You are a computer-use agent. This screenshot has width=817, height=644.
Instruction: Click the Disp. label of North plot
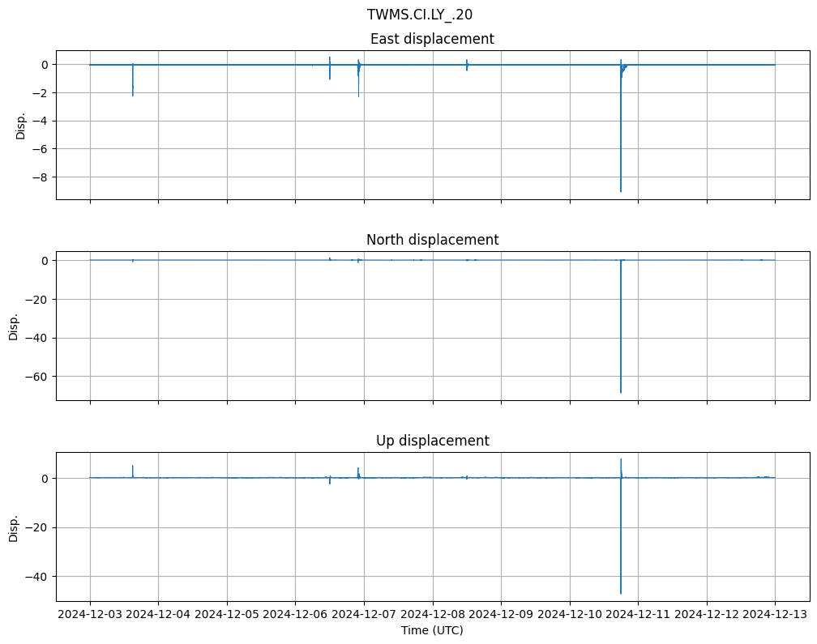(x=14, y=326)
